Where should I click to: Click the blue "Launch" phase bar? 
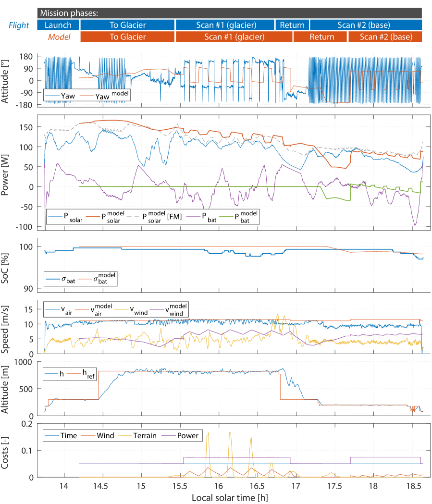click(58, 25)
